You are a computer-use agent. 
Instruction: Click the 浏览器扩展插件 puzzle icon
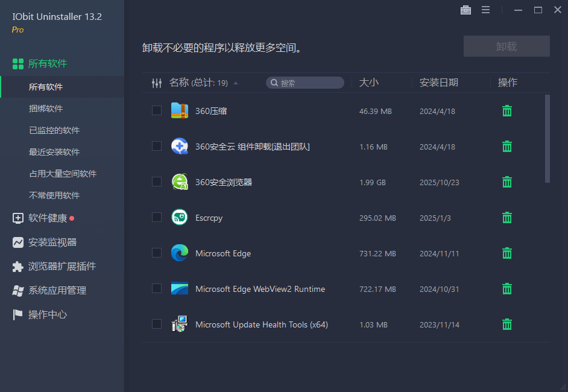pos(17,267)
